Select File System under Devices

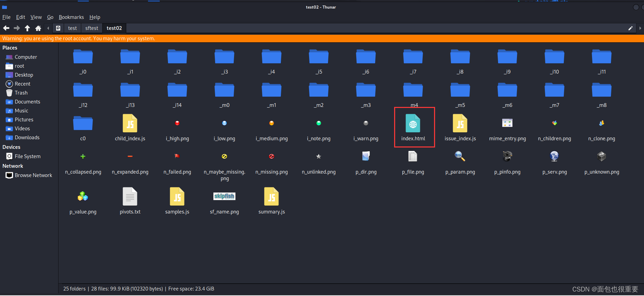point(27,156)
